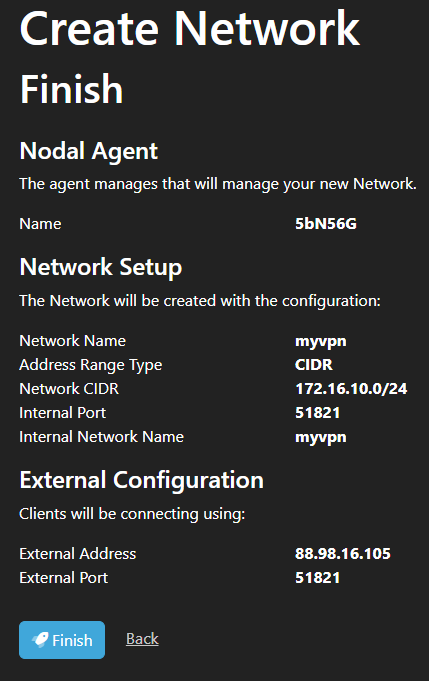Click the rocket icon on Finish button
This screenshot has width=429, height=681.
(40, 640)
